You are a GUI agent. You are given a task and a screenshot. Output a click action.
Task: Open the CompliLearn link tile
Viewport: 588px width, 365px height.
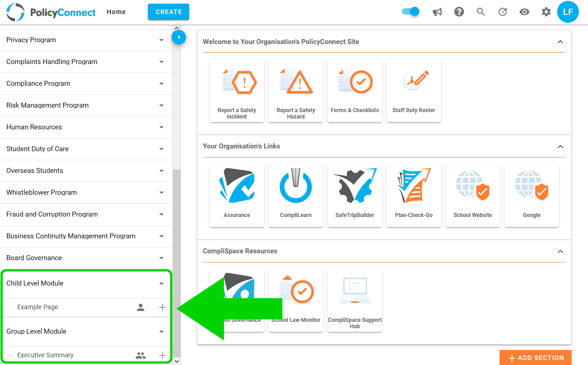point(296,196)
